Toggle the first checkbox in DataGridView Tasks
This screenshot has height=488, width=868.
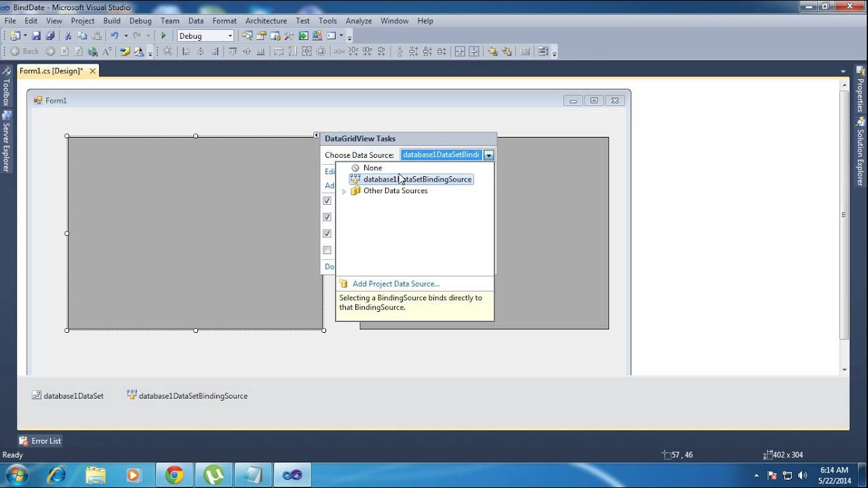tap(327, 201)
